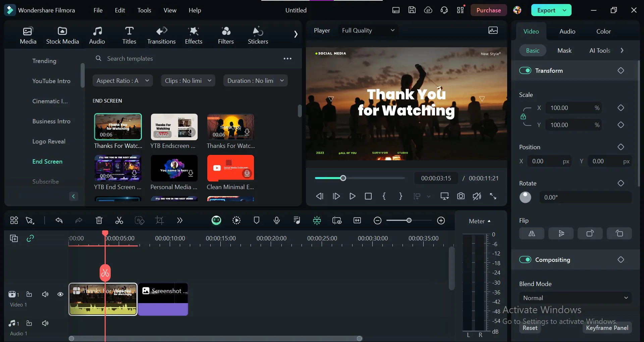Toggle the Transform switch off
Viewport: 644px width, 342px height.
[525, 70]
